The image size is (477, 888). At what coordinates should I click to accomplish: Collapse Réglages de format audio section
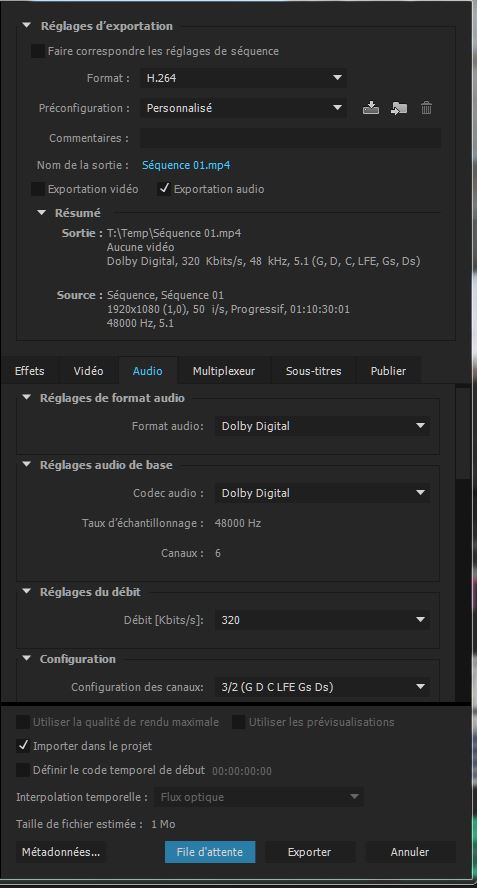(x=27, y=398)
